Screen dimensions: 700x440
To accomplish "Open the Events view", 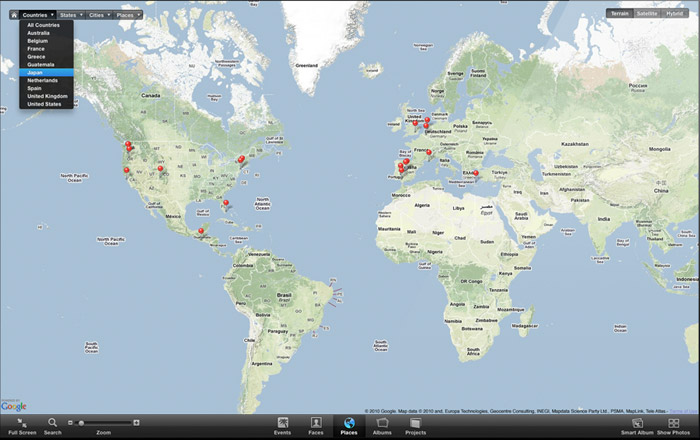I will [x=283, y=424].
